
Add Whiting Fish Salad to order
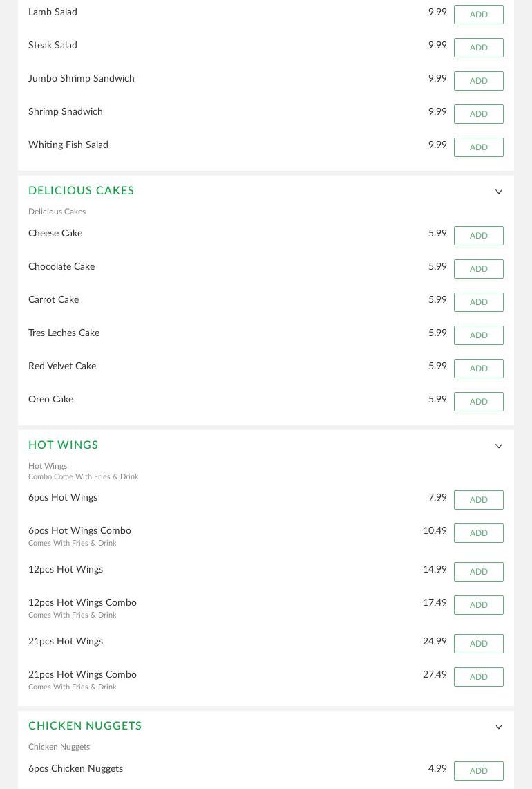[x=478, y=147]
